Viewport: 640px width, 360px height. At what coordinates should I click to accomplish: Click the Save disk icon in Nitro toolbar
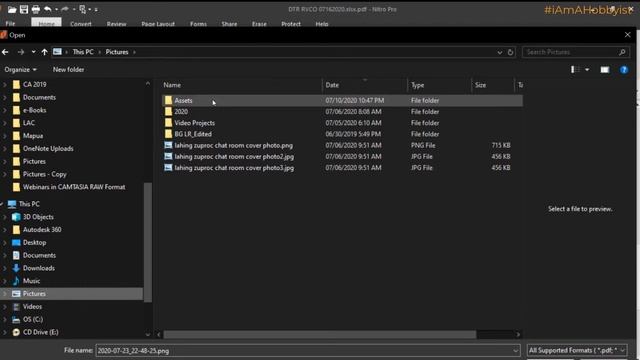24,9
